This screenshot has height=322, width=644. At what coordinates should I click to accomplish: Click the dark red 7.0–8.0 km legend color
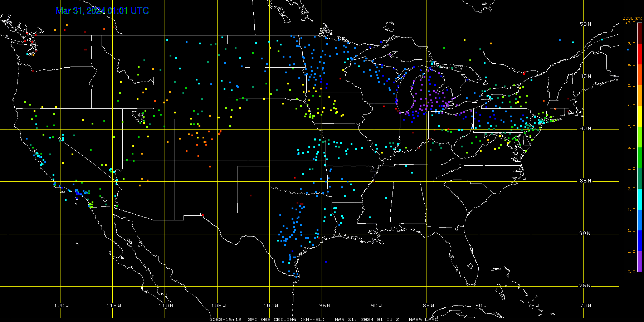coord(640,33)
